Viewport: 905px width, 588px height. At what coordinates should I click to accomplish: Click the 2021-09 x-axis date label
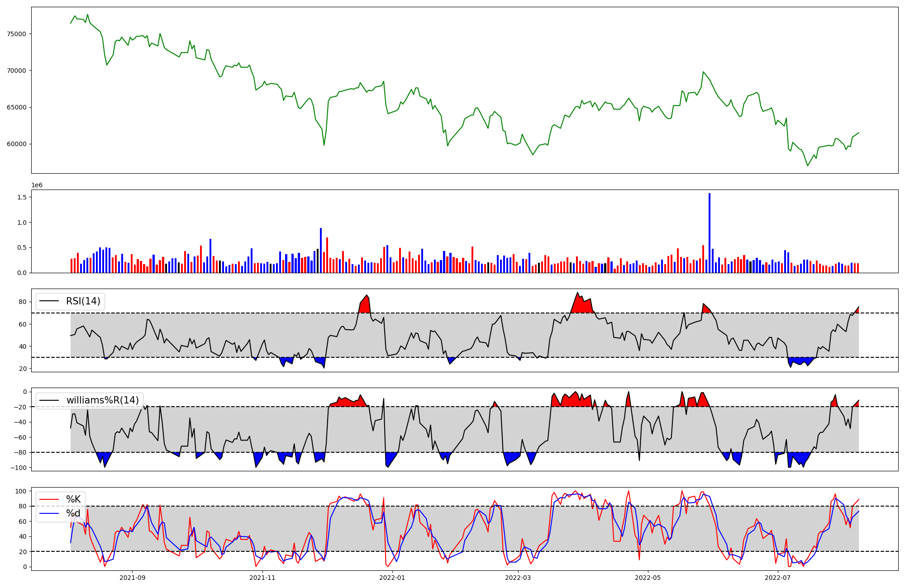(x=132, y=578)
